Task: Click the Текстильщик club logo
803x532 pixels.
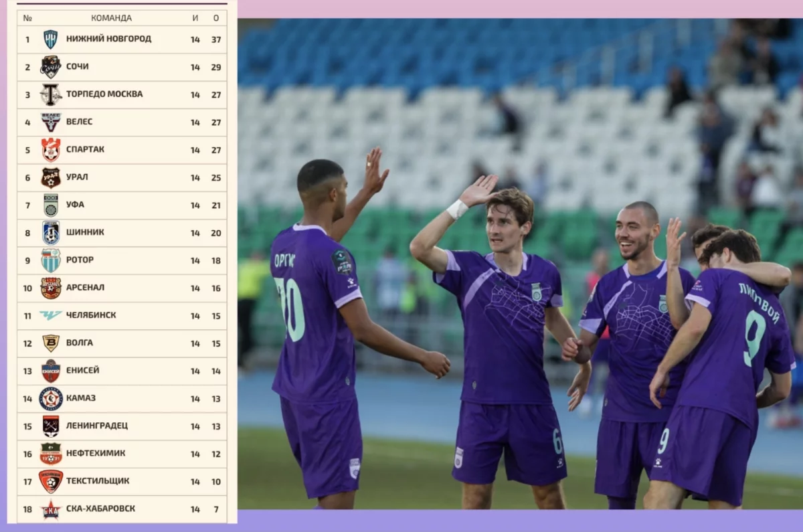Action: click(50, 481)
